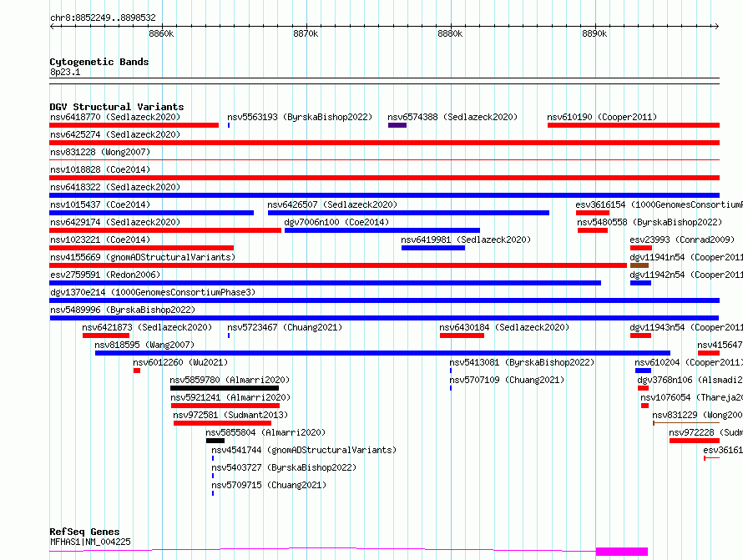The height and width of the screenshot is (560, 743).
Task: Click the 8870k ruler tick label
Action: (306, 33)
